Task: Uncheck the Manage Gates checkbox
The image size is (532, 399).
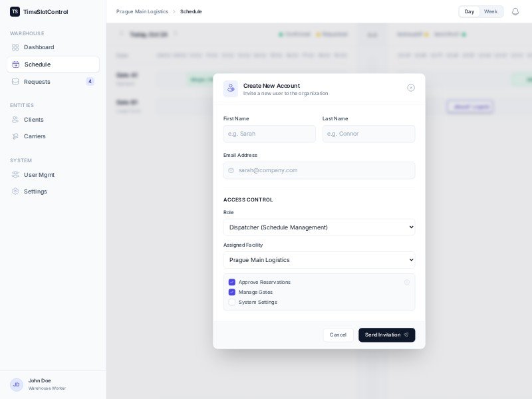Action: (x=232, y=292)
